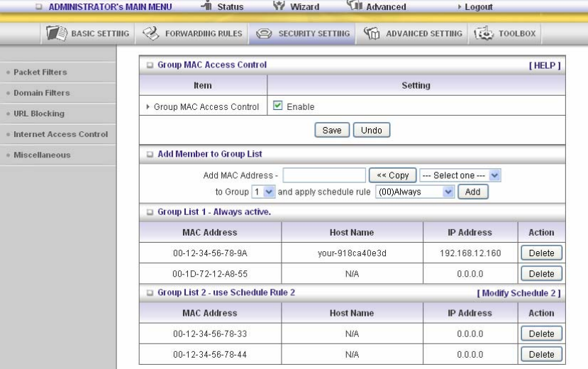Expand the Group MAC Access Control row arrow
This screenshot has width=588, height=369.
(148, 107)
